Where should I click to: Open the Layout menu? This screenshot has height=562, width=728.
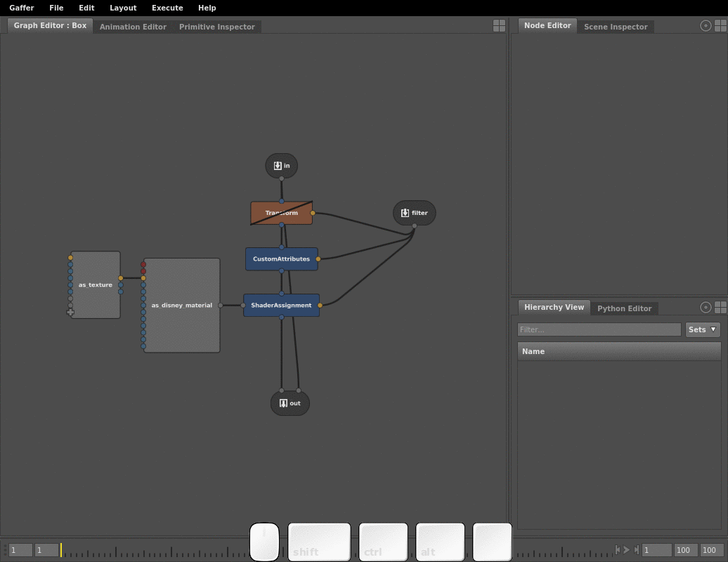click(x=123, y=8)
